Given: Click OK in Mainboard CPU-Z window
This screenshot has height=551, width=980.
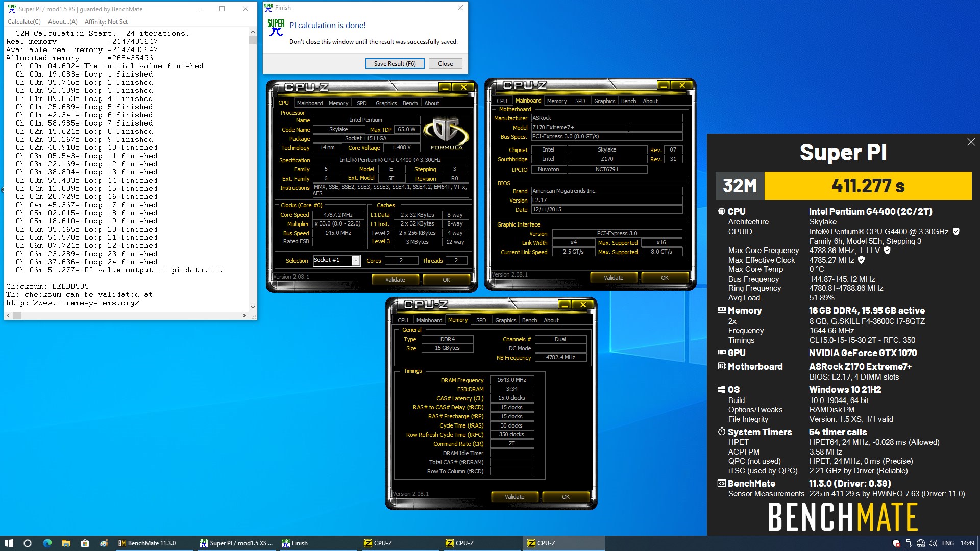Looking at the screenshot, I should click(x=665, y=278).
